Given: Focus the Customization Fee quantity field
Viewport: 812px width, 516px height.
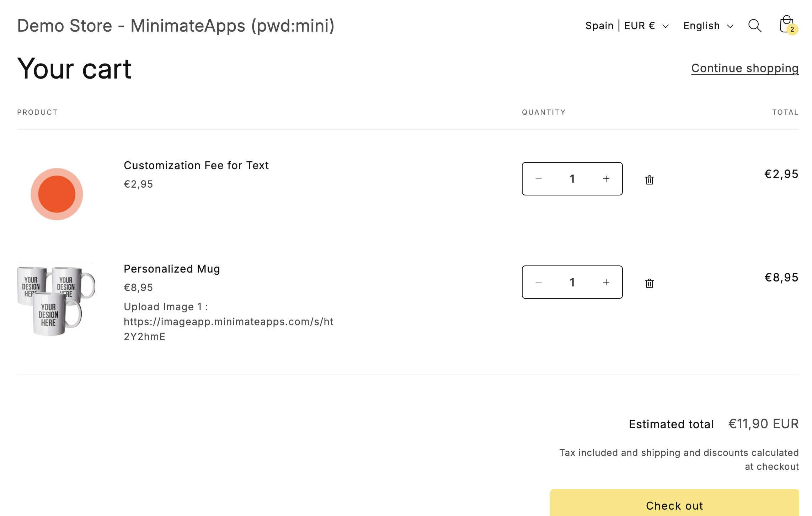Looking at the screenshot, I should (572, 179).
